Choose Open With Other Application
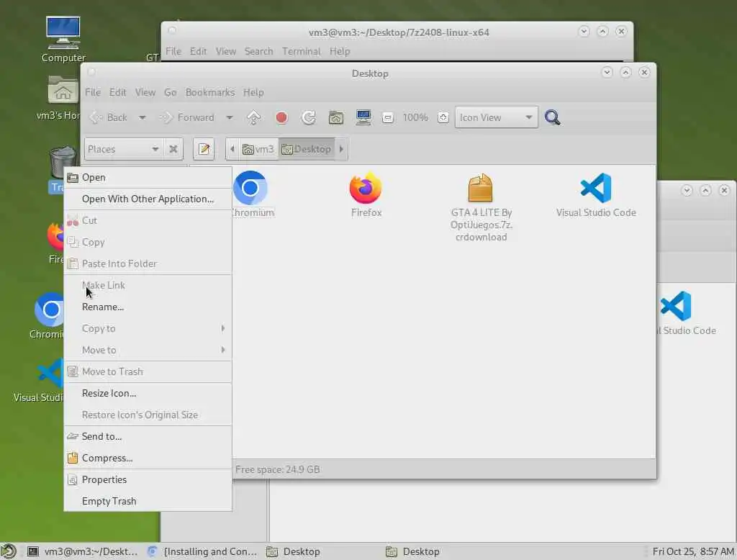Image resolution: width=737 pixels, height=560 pixels. (x=148, y=199)
